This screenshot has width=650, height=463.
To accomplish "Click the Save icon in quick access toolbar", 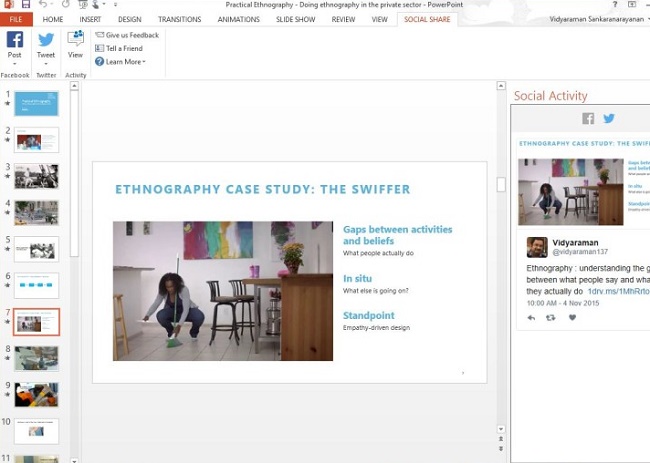I will 26,5.
